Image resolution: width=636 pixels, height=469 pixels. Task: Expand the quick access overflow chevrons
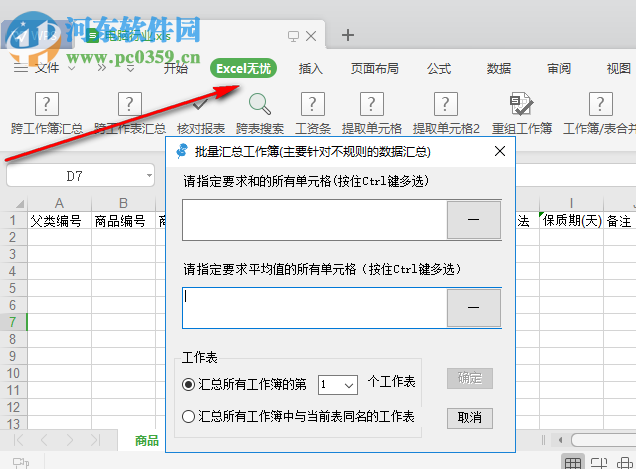pos(101,68)
